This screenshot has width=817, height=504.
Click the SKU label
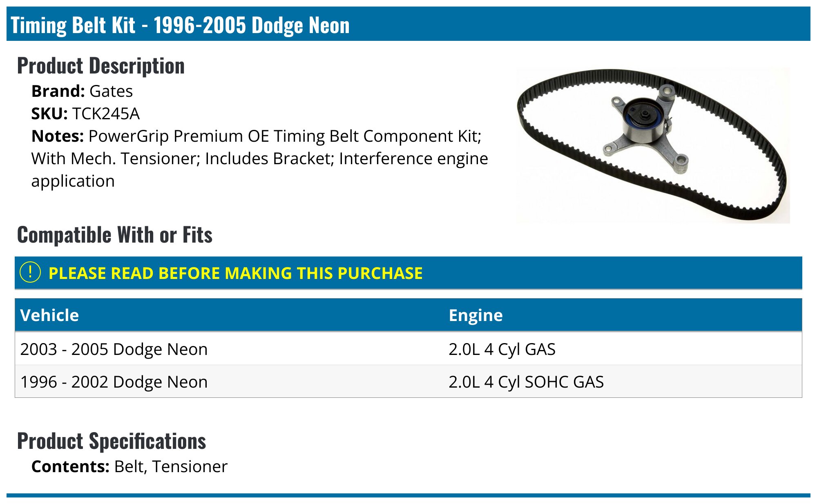[x=49, y=114]
